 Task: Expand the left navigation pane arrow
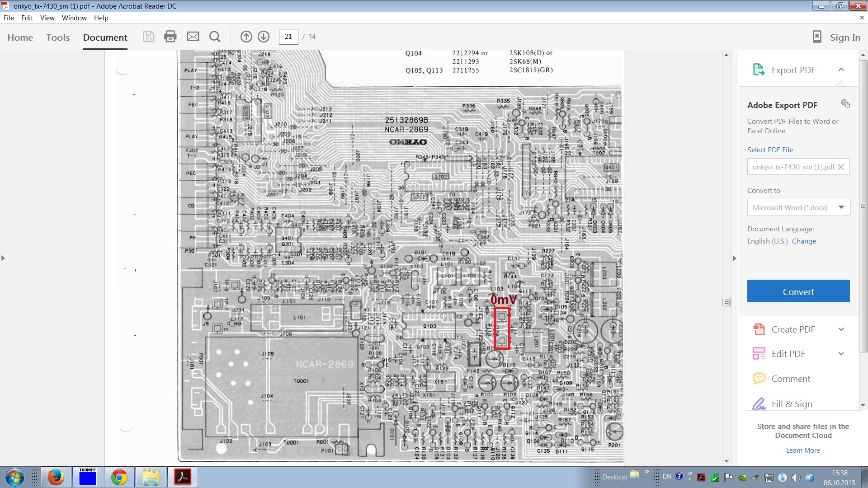pos(3,258)
